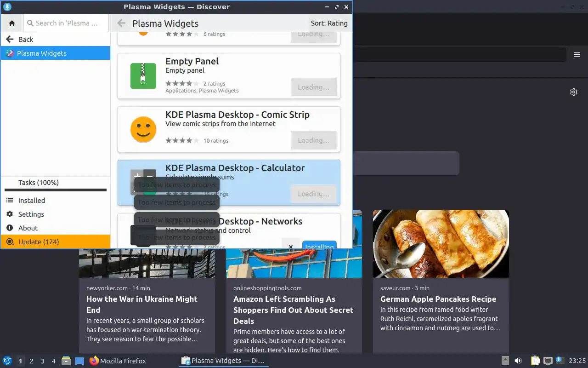Screen dimensions: 588x368
Task: Switch to virtual desktop 1
Action: tap(20, 361)
